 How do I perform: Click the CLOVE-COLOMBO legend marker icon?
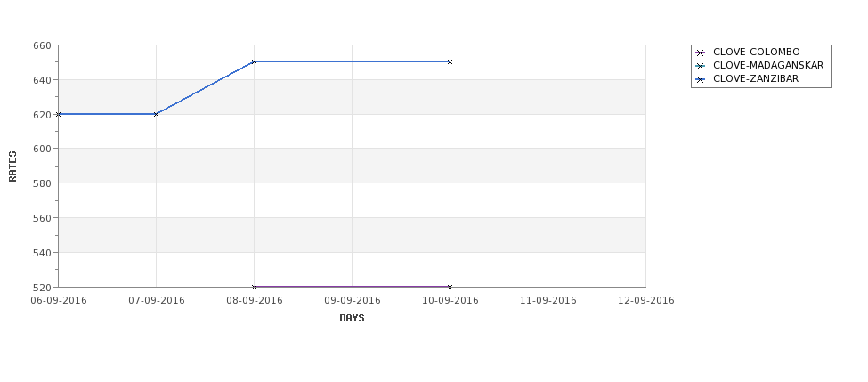[701, 53]
